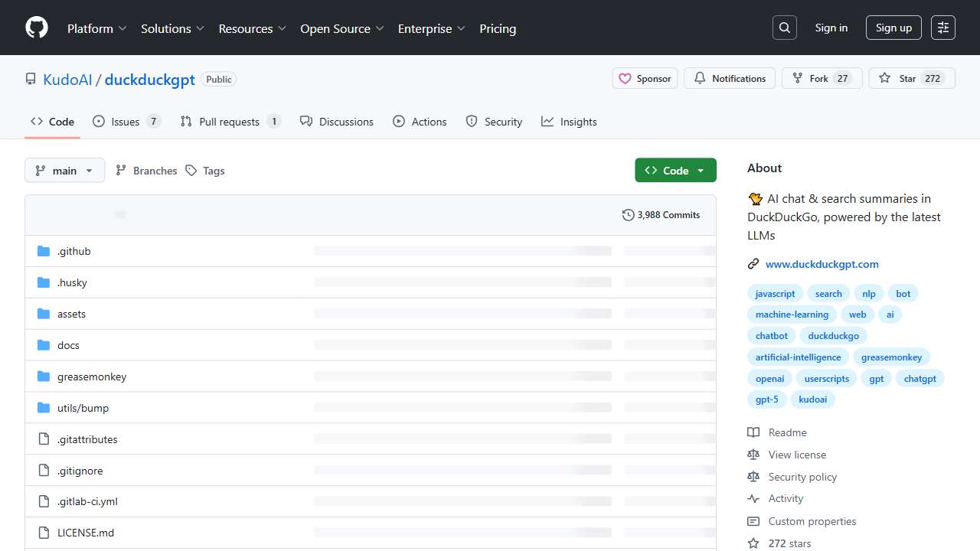
Task: Click the GitHub logo icon
Action: coord(37,28)
